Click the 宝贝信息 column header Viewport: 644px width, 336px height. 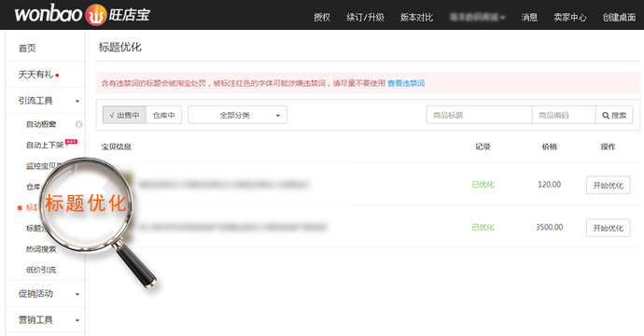(117, 147)
